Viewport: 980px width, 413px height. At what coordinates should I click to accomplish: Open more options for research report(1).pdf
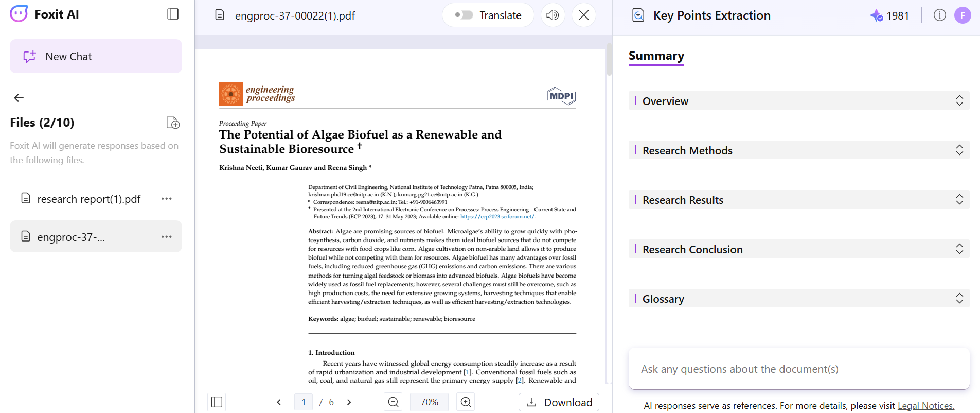pos(166,199)
